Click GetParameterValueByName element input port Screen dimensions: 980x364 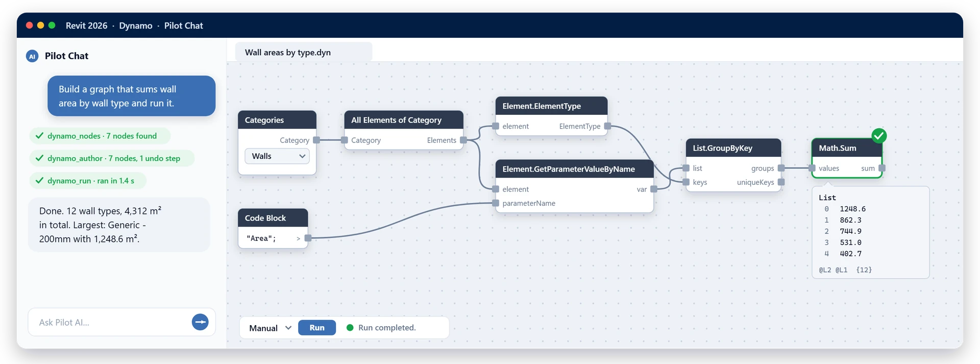(496, 189)
